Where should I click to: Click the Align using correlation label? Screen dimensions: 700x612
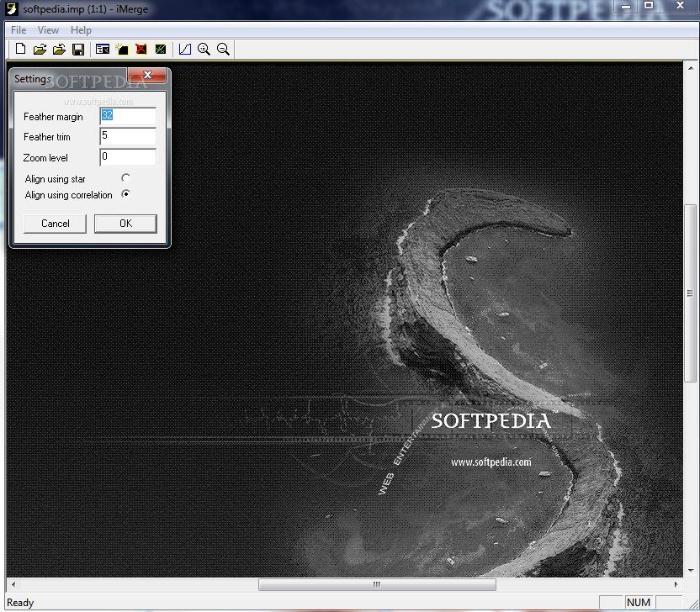[68, 195]
